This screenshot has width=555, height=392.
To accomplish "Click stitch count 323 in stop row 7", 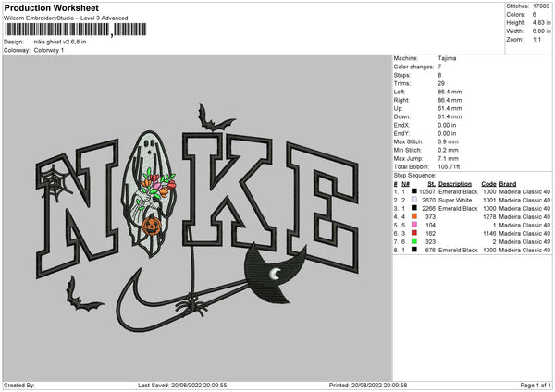I will 430,241.
